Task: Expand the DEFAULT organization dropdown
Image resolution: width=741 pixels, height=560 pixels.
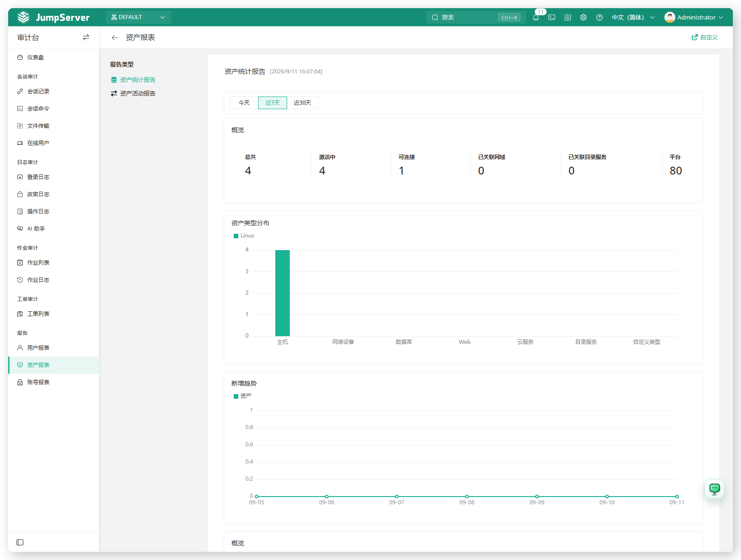Action: click(138, 17)
